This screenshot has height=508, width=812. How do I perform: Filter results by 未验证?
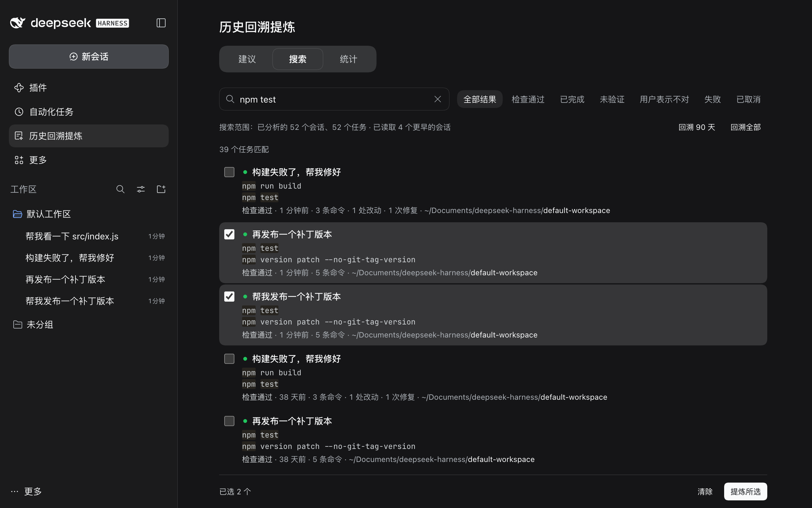(612, 99)
